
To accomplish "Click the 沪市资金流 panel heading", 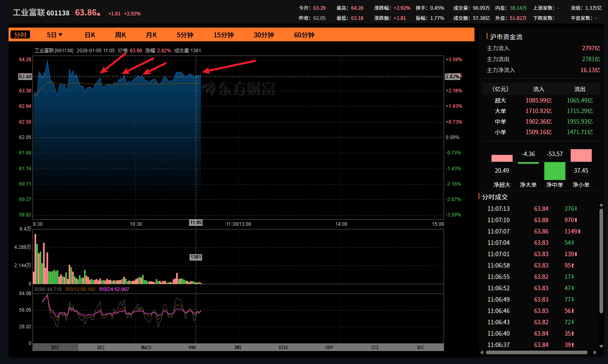I will (506, 37).
